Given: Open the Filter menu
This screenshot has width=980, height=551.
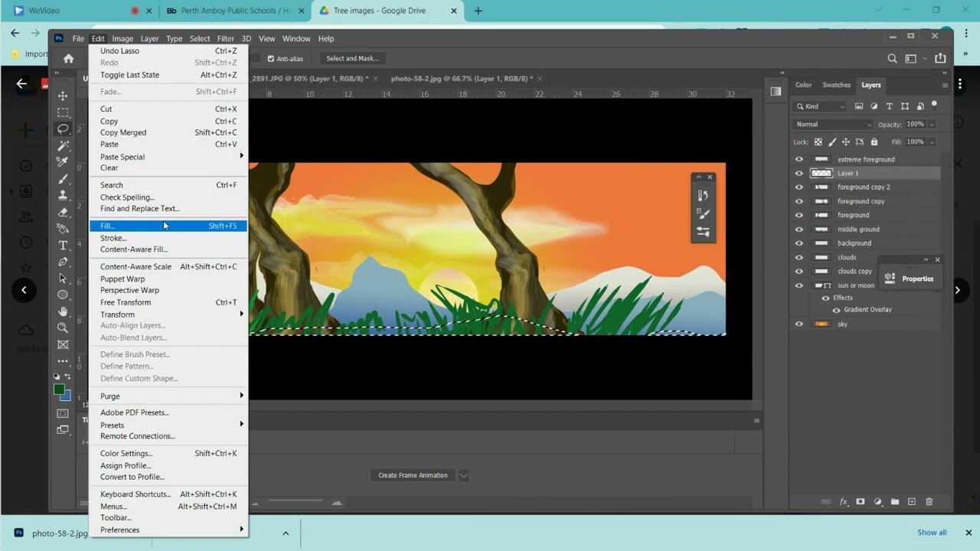Looking at the screenshot, I should click(225, 38).
